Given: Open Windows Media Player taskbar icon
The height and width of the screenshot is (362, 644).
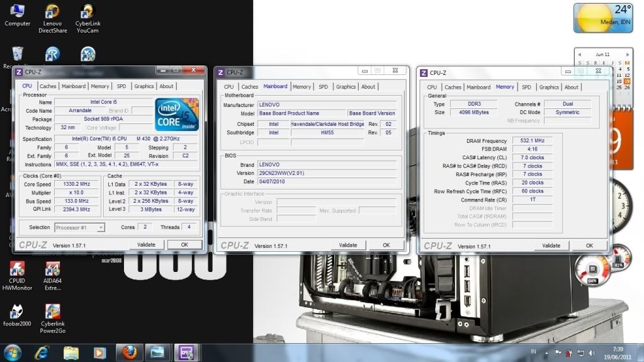Looking at the screenshot, I should point(99,353).
